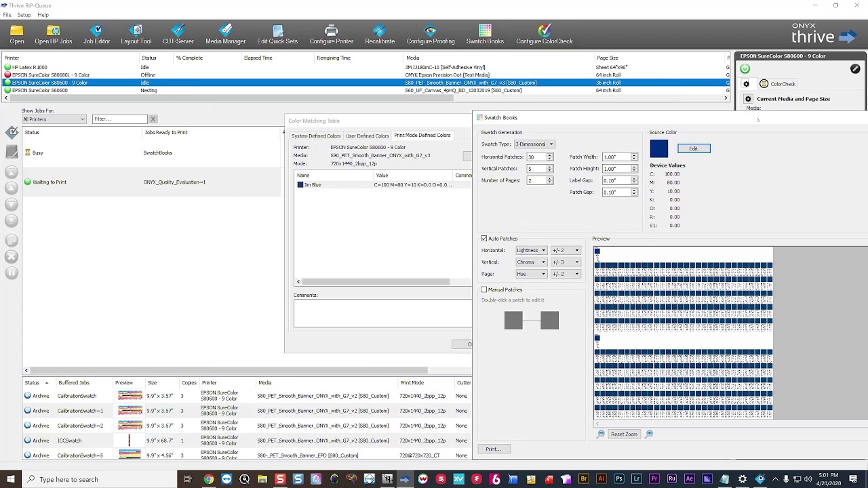
Task: Click the Open toolbar icon
Action: click(x=17, y=35)
